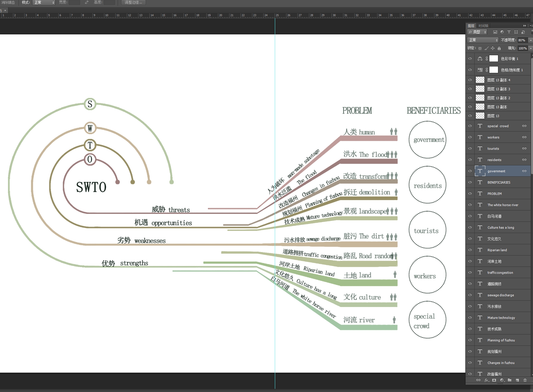Click link icon on special crowd layer
Image resolution: width=533 pixels, height=392 pixels.
point(524,126)
